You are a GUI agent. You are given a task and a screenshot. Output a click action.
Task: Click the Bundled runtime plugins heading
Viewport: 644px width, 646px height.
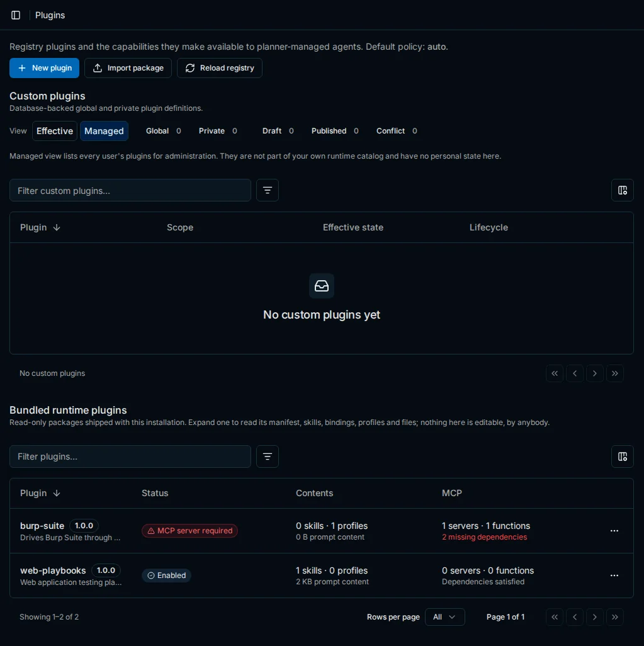[68, 411]
